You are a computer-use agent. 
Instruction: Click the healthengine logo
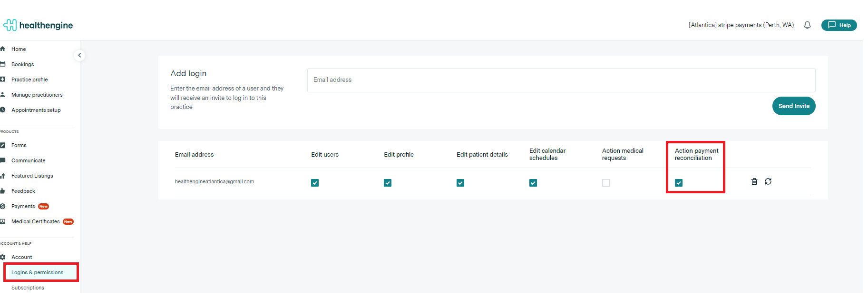point(38,25)
